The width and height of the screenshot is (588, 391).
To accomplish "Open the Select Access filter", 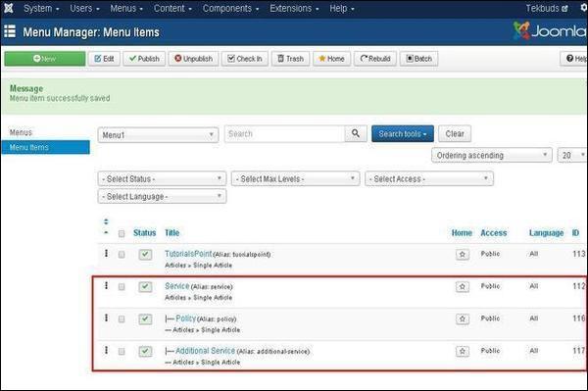I will pyautogui.click(x=429, y=178).
